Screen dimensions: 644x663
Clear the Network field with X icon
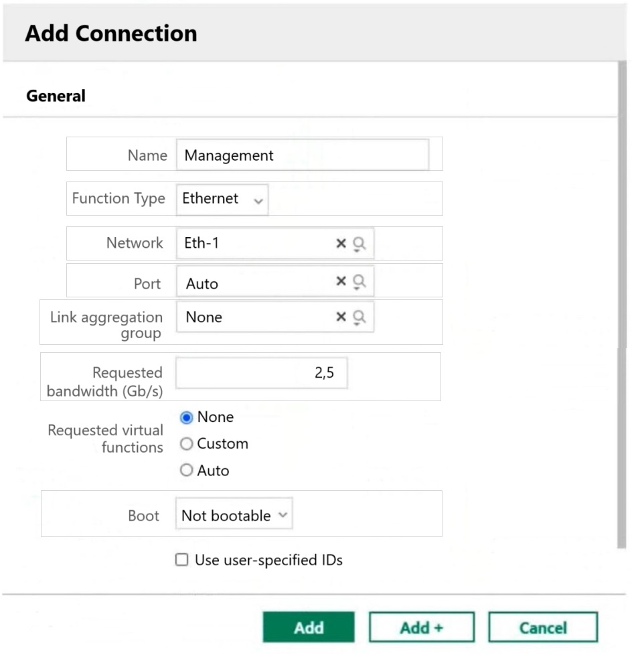(x=341, y=243)
